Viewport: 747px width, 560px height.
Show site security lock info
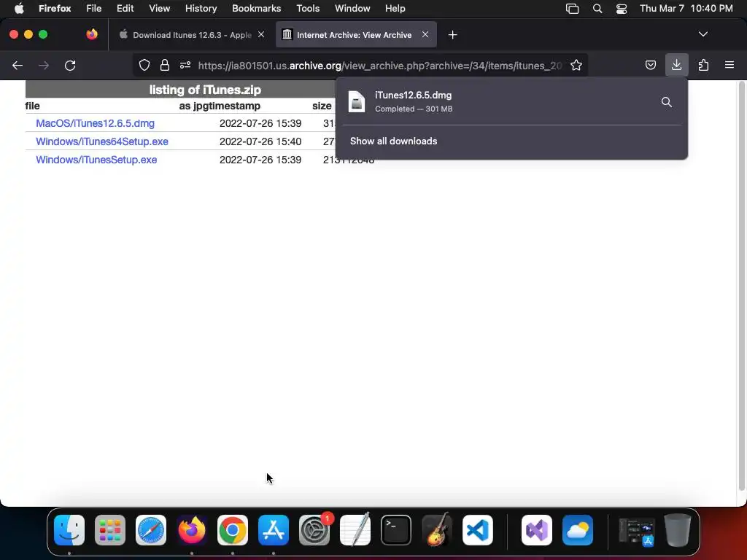click(164, 65)
